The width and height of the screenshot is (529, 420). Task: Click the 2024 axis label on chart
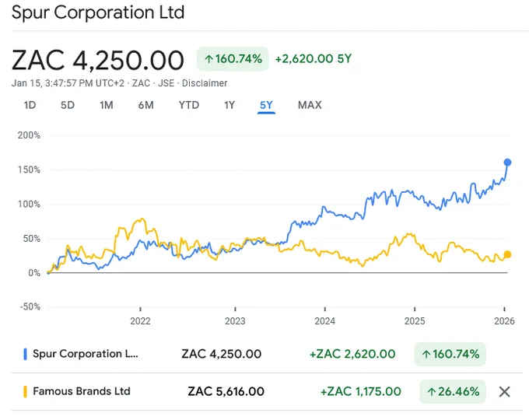(x=324, y=320)
